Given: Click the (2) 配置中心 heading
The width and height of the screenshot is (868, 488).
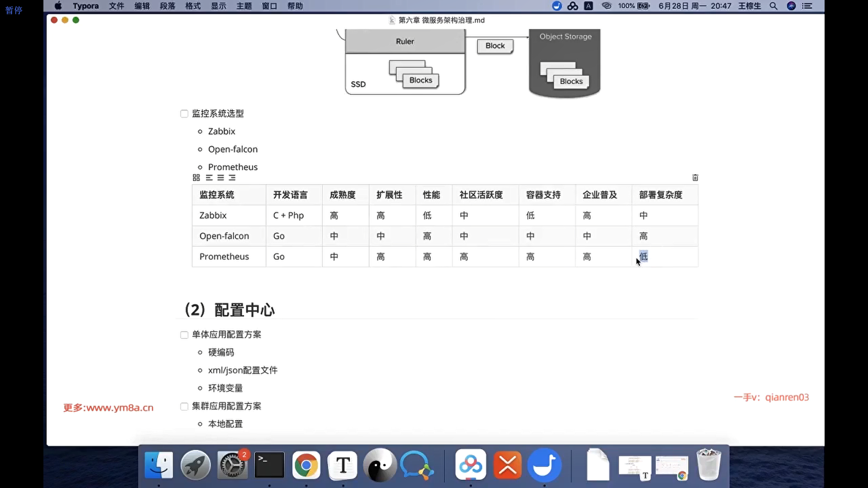Looking at the screenshot, I should [230, 310].
